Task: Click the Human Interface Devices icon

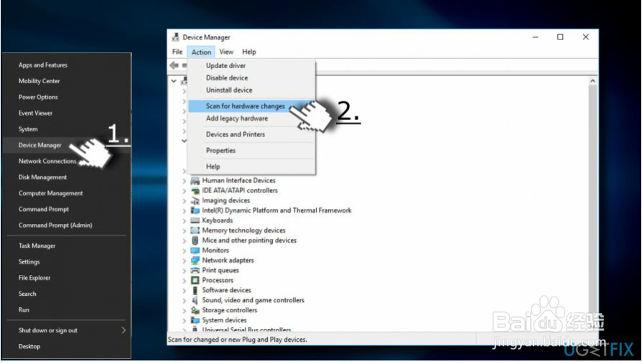Action: [x=195, y=181]
